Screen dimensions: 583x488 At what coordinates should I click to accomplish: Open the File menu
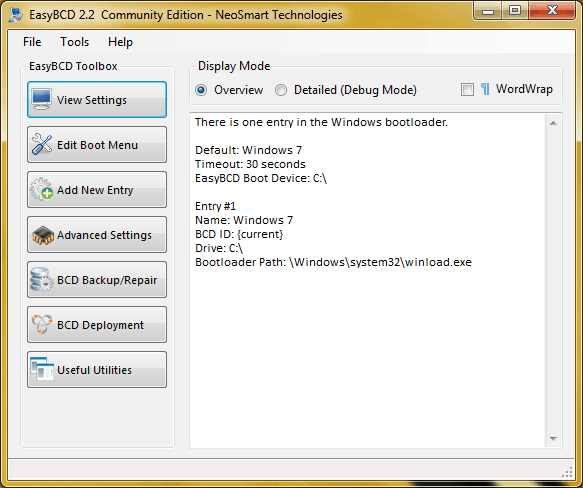click(32, 42)
